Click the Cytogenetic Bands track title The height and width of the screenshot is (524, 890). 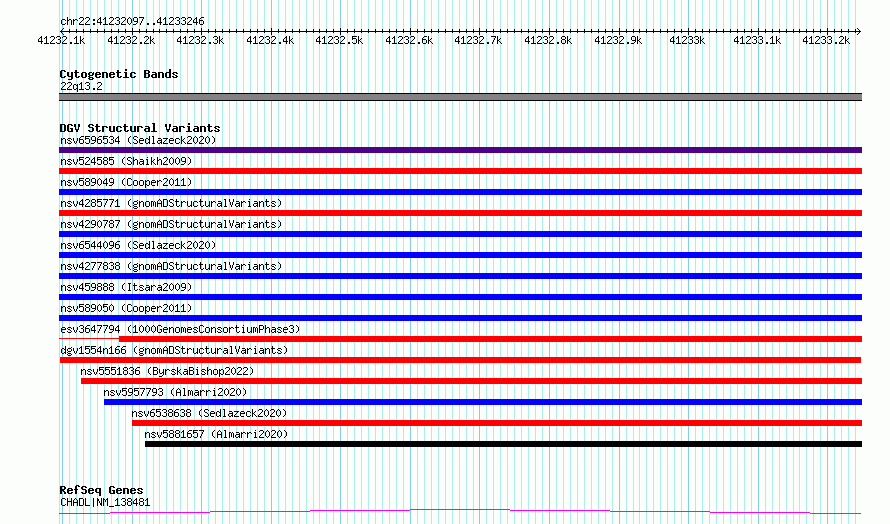119,74
